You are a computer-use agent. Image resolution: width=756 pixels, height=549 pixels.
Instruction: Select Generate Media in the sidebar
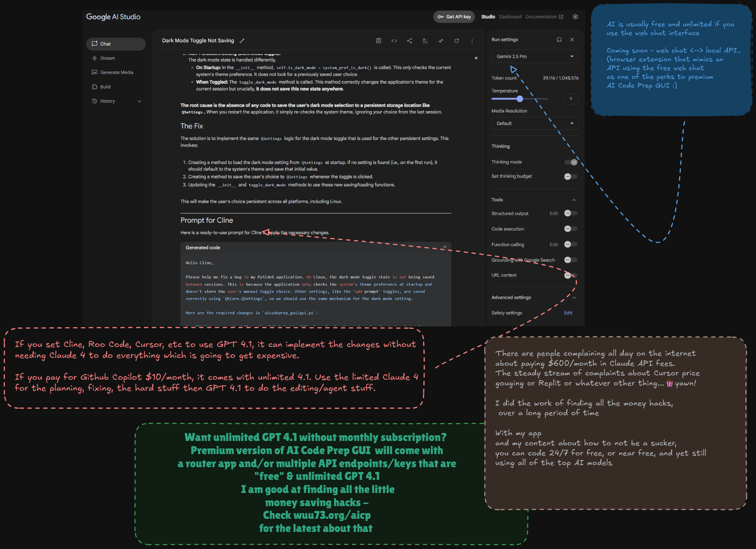pos(113,72)
